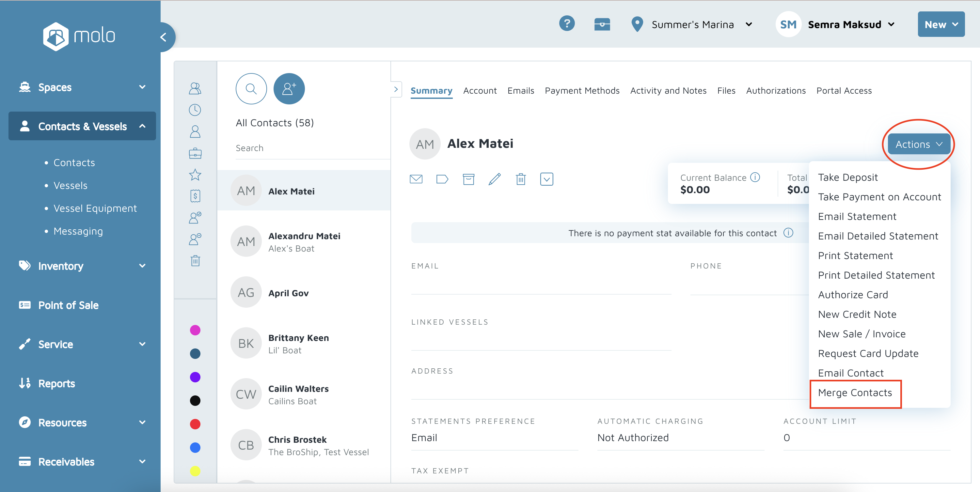The height and width of the screenshot is (492, 980).
Task: Switch to the Payment Methods tab
Action: pos(582,90)
